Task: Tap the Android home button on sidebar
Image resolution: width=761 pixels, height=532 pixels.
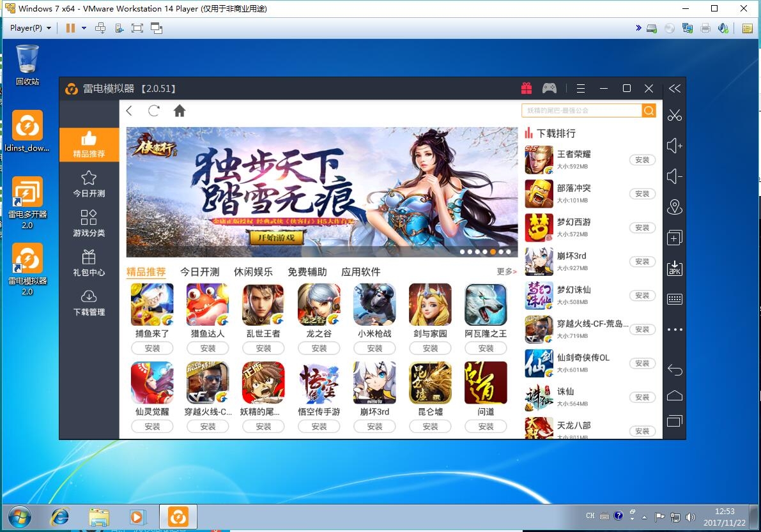Action: point(675,395)
